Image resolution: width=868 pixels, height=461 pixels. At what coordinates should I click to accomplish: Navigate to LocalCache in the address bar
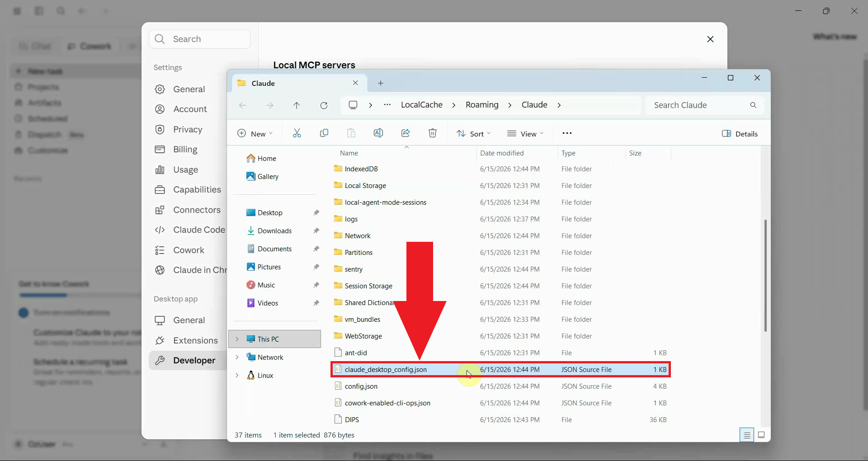422,105
